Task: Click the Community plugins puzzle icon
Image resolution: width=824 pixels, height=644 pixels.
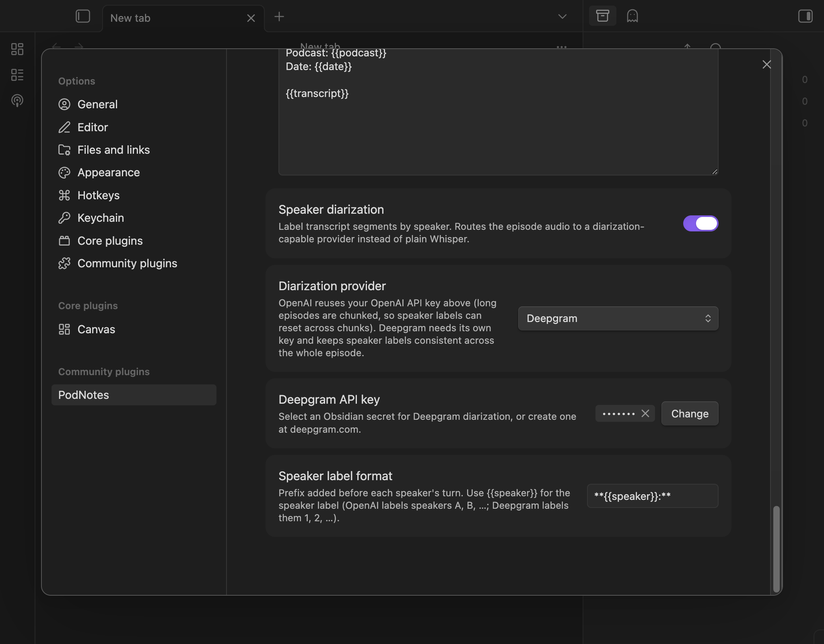Action: 64,263
